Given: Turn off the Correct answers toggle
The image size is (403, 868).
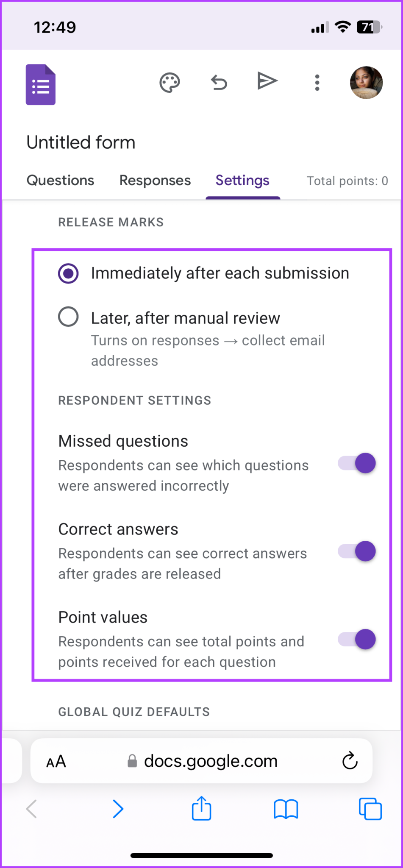Looking at the screenshot, I should point(356,551).
